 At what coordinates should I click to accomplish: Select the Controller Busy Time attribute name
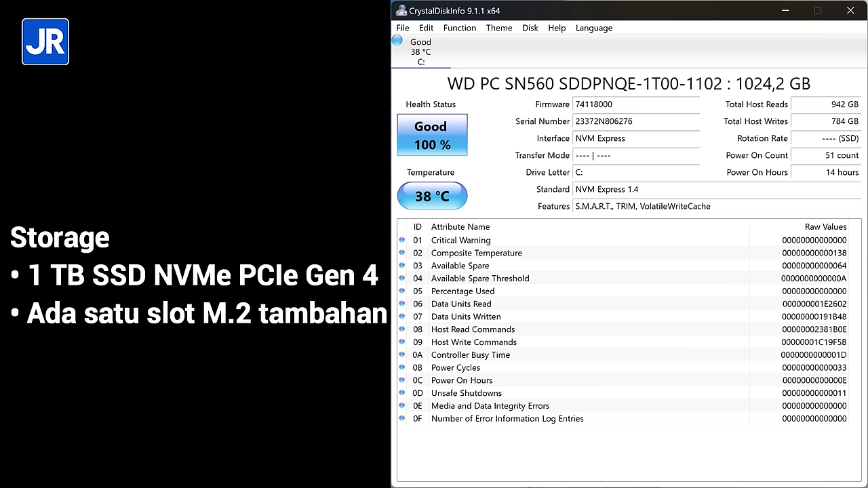coord(471,354)
